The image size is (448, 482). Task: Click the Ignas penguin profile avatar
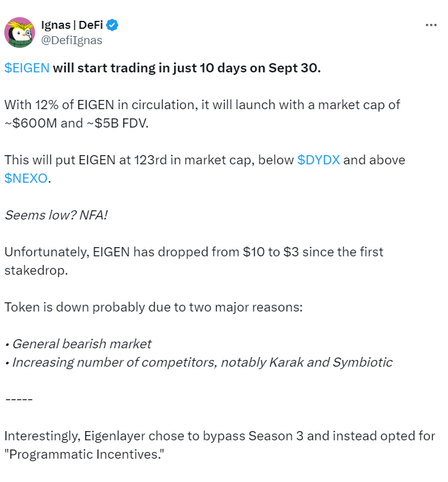point(20,33)
